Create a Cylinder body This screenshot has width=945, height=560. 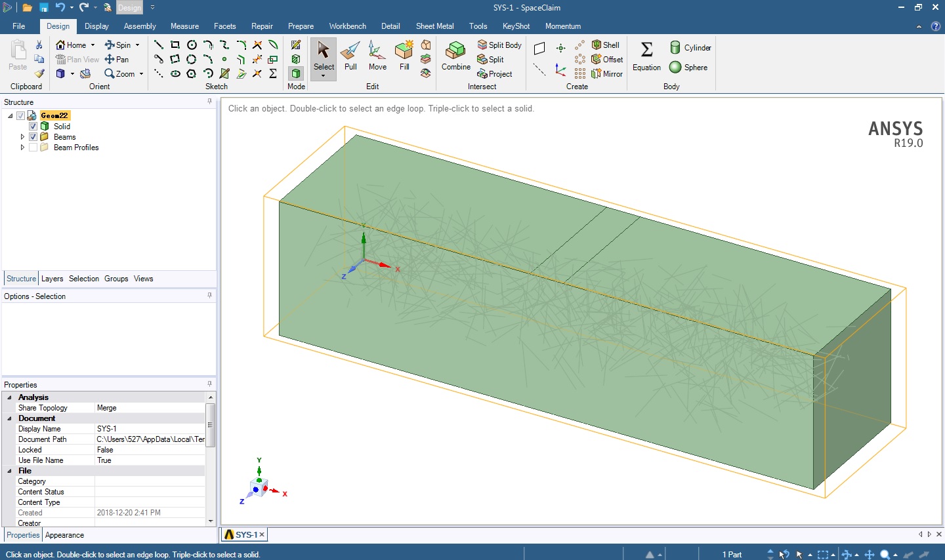coord(690,47)
